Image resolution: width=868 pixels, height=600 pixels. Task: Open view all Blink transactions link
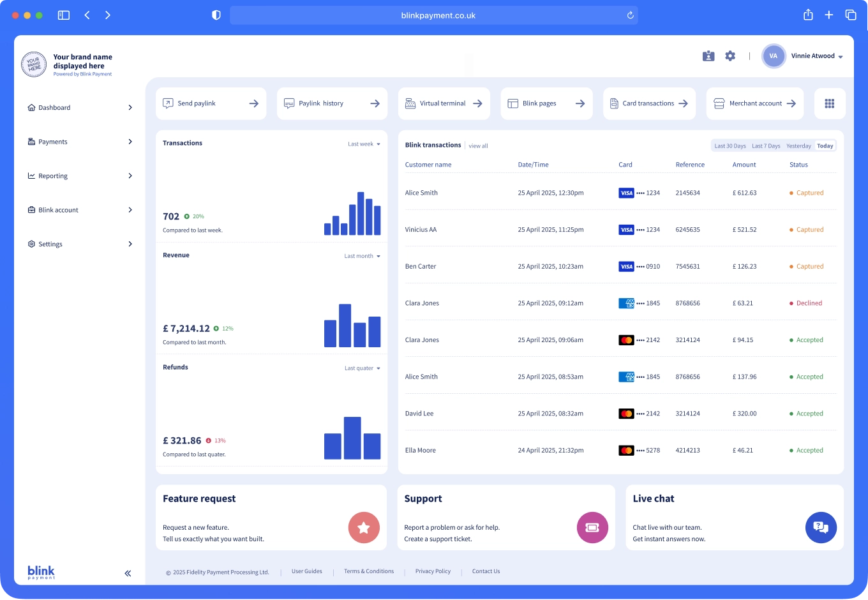point(478,146)
